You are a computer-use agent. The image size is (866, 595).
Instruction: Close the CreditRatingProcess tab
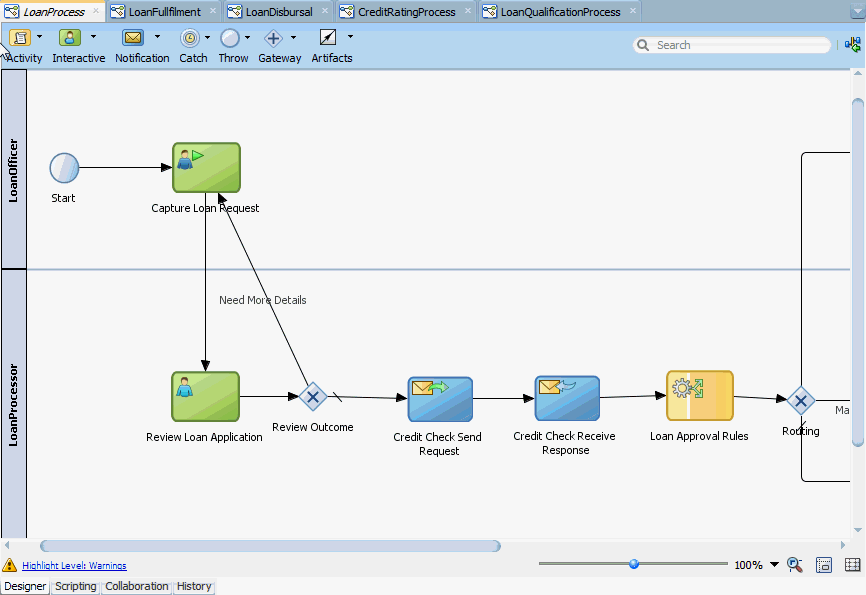[468, 10]
